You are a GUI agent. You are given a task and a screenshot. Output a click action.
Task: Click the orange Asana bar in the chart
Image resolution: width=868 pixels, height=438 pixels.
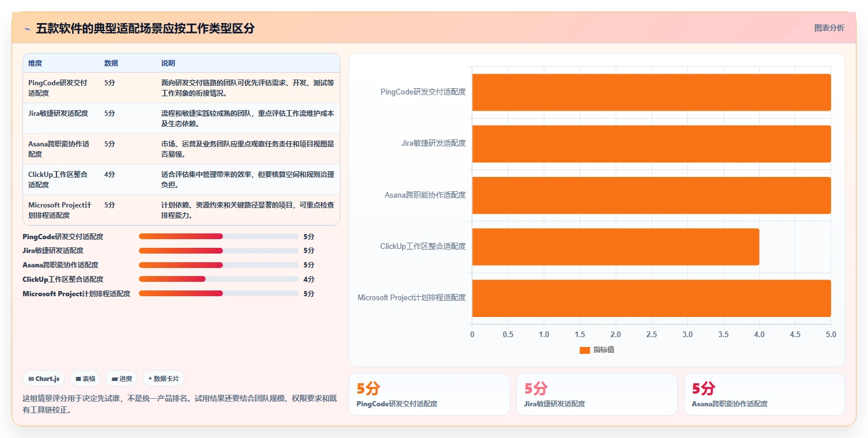651,195
